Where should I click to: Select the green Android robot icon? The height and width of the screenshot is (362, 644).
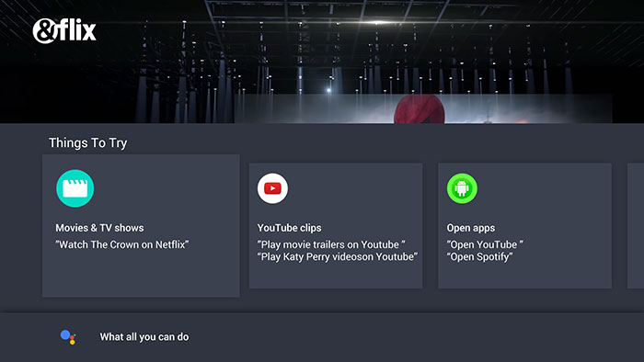pyautogui.click(x=462, y=188)
